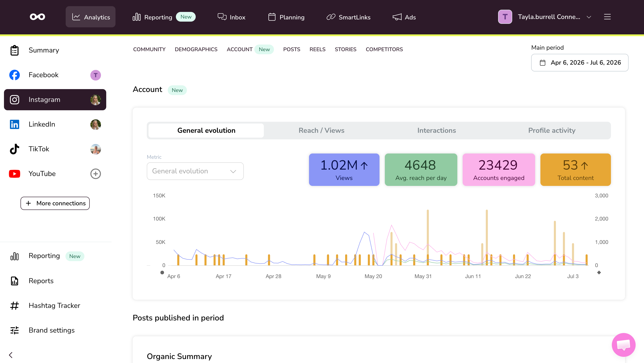This screenshot has width=644, height=363.
Task: Add a YouTube connection with plus icon
Action: coord(95,174)
